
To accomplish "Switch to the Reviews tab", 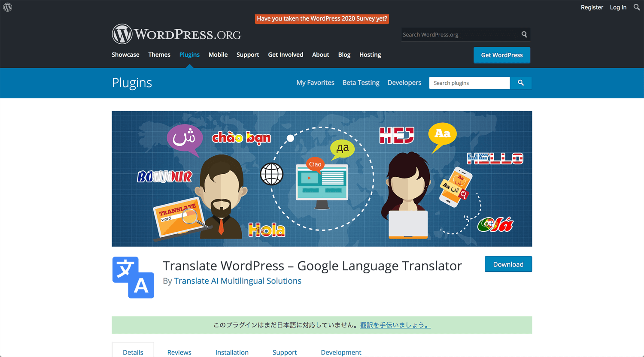I will 179,352.
